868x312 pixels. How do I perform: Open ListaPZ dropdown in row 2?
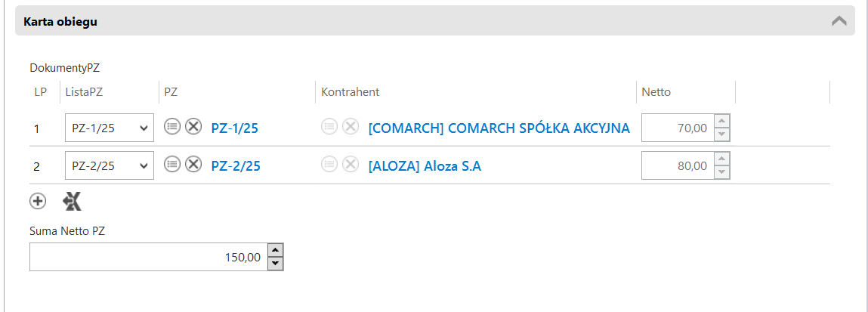tap(109, 166)
